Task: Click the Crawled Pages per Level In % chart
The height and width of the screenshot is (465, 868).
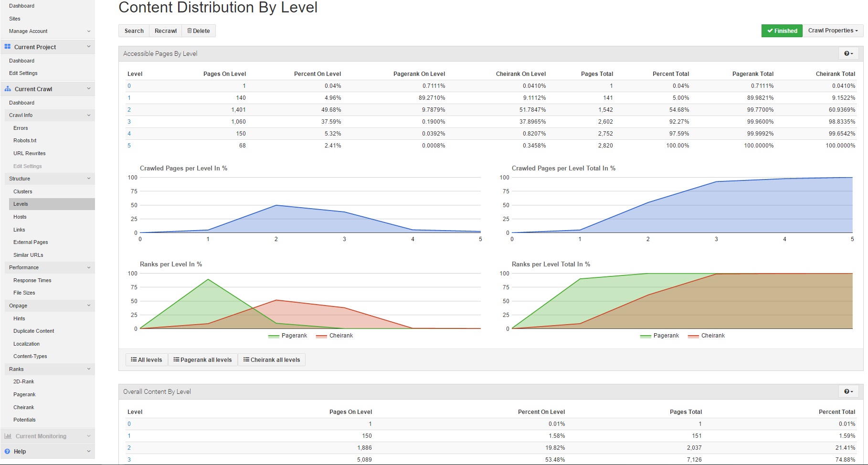Action: coord(310,205)
